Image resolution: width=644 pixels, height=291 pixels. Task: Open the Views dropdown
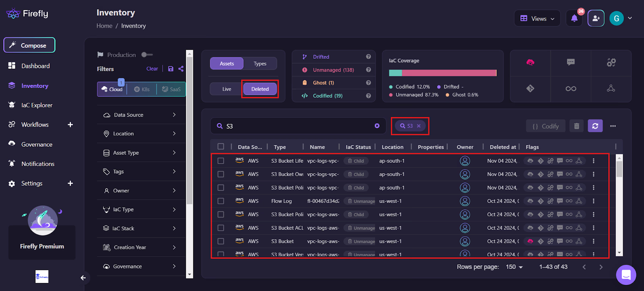point(537,18)
